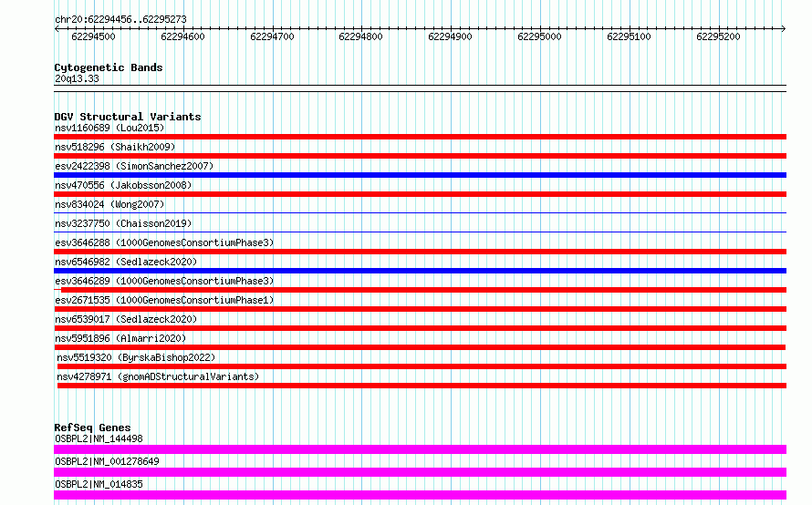Click red bar under nsv518296
The width and height of the screenshot is (812, 505).
[420, 156]
